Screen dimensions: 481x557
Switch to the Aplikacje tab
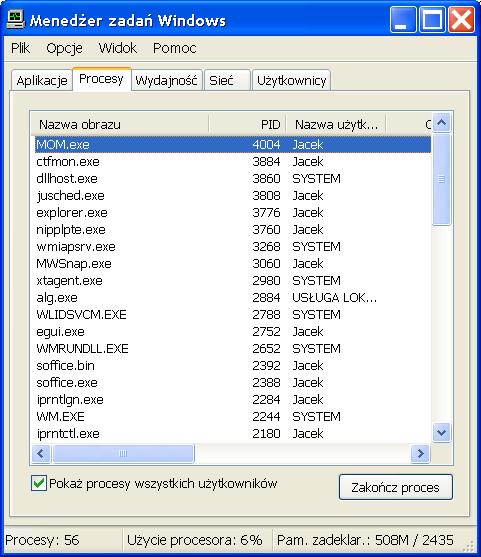point(42,81)
